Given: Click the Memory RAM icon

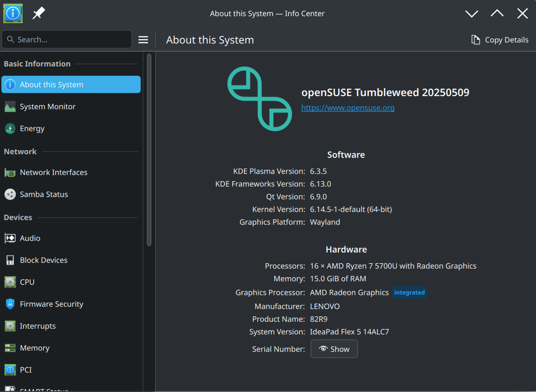Looking at the screenshot, I should tap(10, 348).
